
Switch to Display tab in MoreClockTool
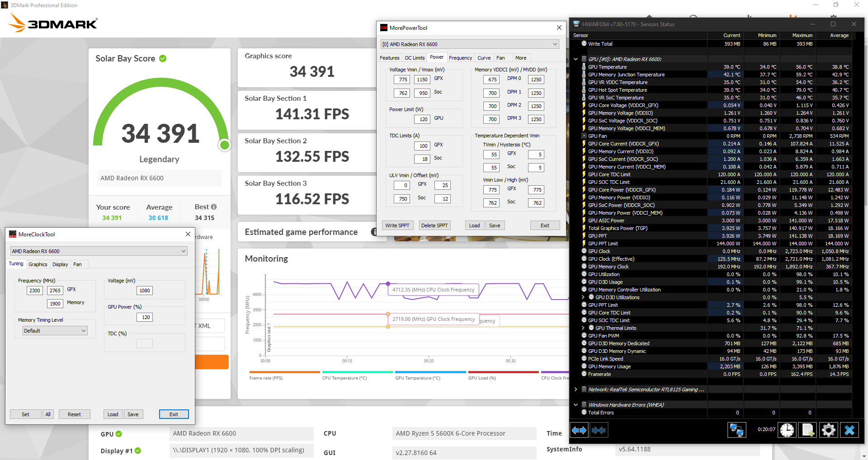coord(60,264)
